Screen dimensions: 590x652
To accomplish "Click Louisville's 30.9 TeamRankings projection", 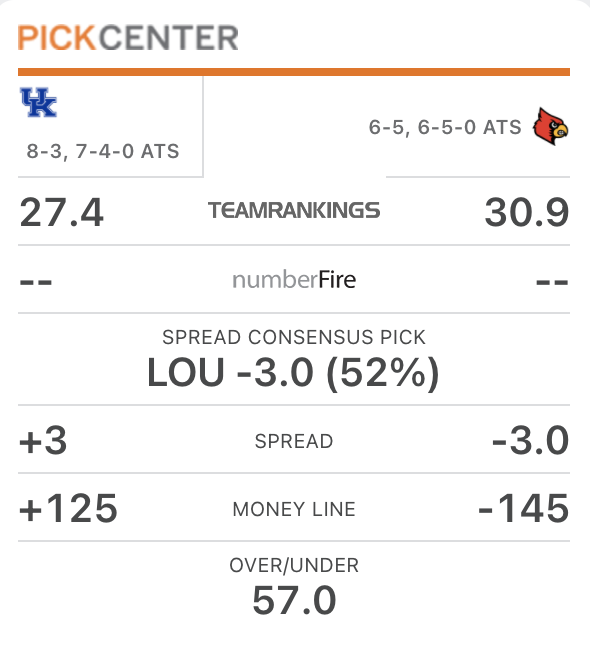I will coord(527,212).
